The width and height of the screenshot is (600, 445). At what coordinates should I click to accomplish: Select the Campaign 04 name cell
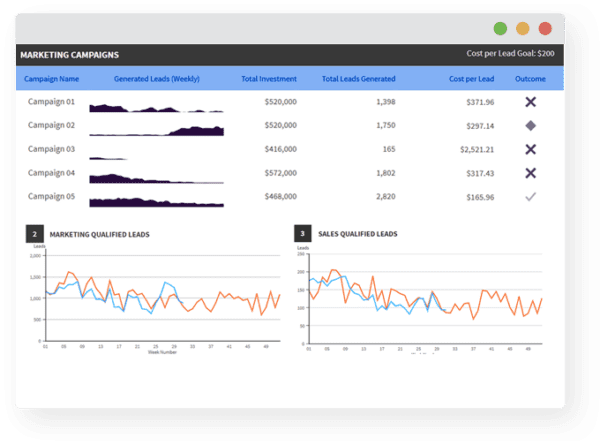tap(51, 173)
